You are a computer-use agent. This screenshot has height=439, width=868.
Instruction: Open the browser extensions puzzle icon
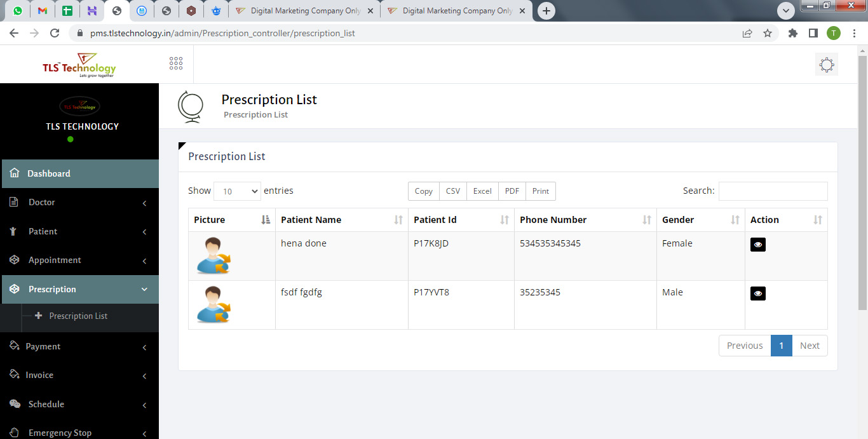click(x=792, y=33)
